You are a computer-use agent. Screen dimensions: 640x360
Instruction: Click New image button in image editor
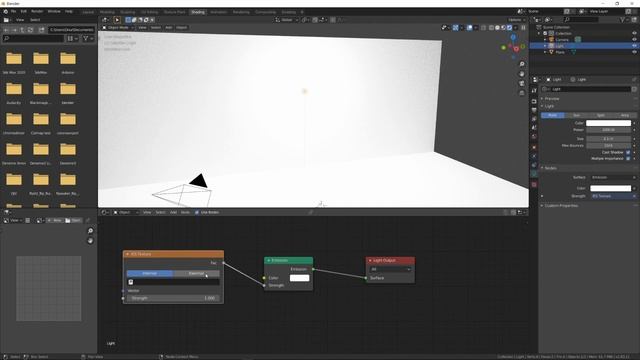click(54, 220)
